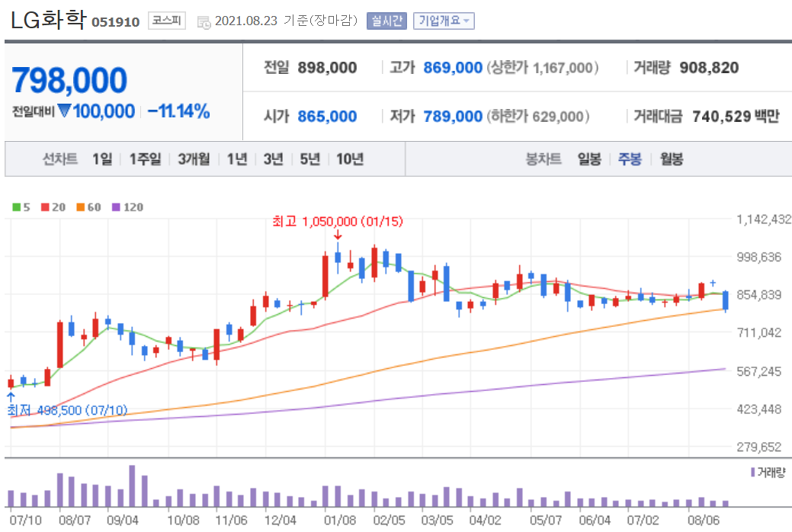Screen dimensions: 792x532
Task: Click the orange 60 moving average legend swatch
Action: pyautogui.click(x=80, y=207)
